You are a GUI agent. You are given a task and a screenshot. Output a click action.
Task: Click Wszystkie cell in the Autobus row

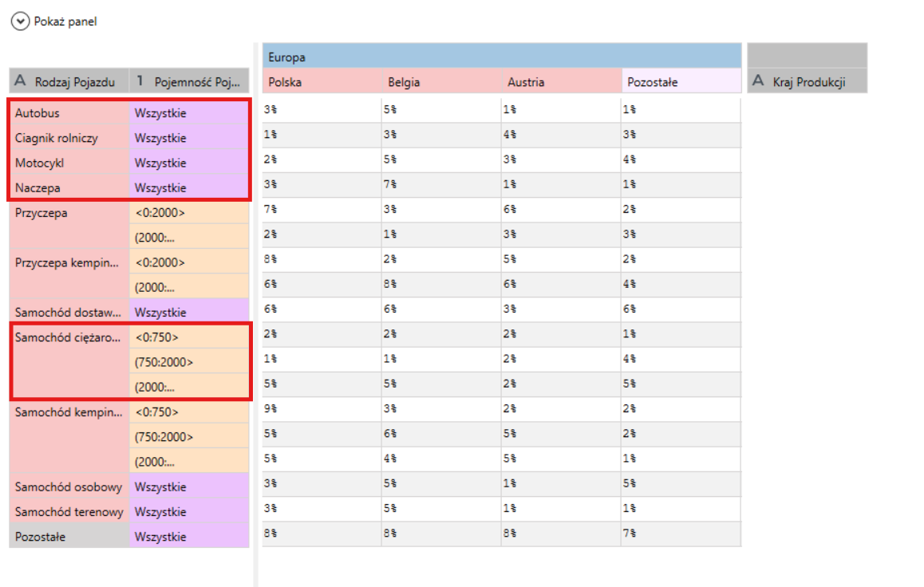[x=189, y=112]
